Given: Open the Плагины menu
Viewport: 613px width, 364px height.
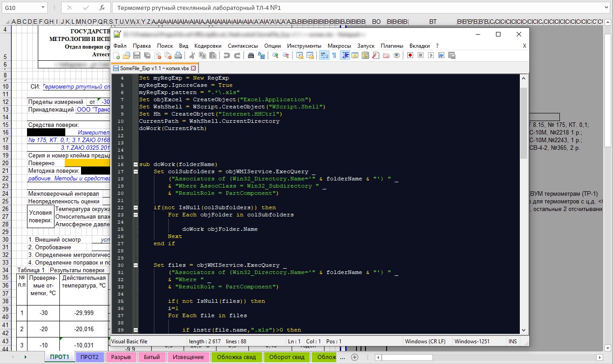Looking at the screenshot, I should coord(392,45).
